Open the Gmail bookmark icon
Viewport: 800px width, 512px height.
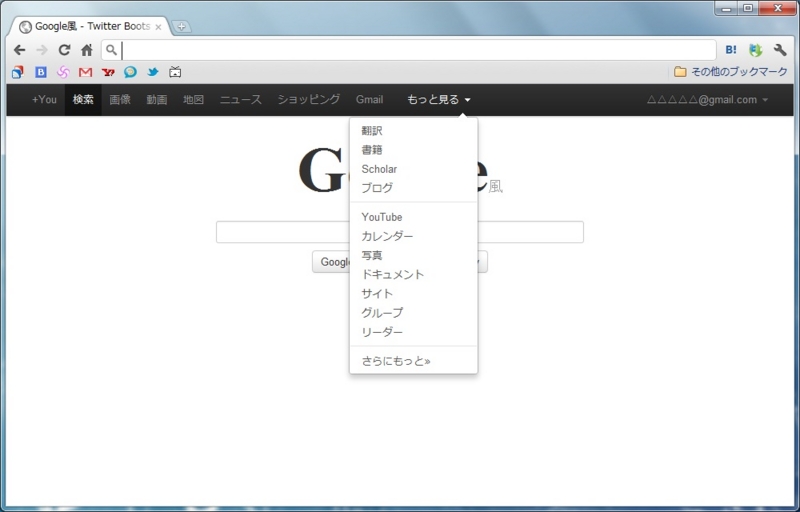(86, 72)
